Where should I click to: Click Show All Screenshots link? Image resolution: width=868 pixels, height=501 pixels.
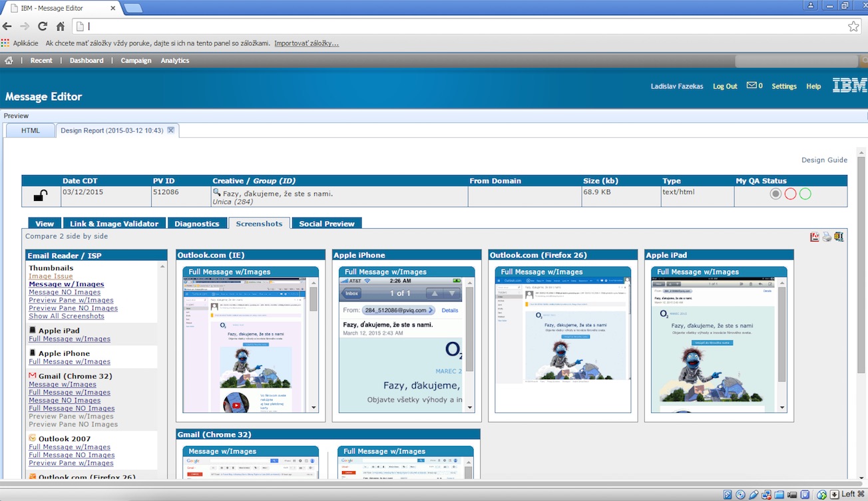pyautogui.click(x=67, y=316)
